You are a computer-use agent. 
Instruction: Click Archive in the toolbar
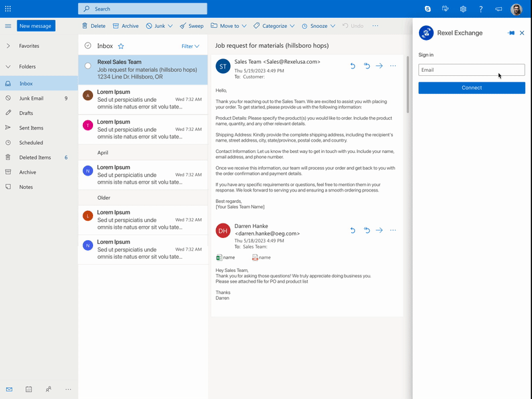click(x=126, y=26)
